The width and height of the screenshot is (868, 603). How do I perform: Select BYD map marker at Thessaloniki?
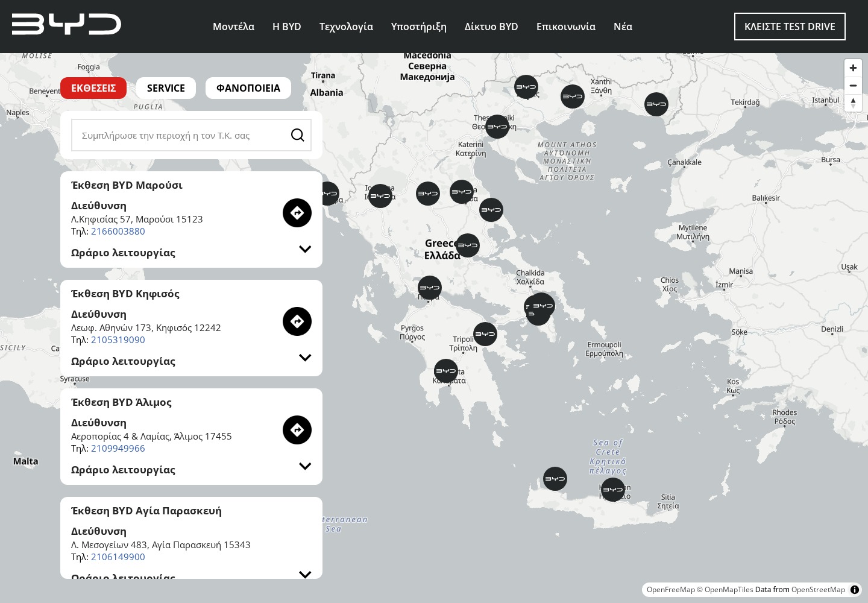(497, 127)
